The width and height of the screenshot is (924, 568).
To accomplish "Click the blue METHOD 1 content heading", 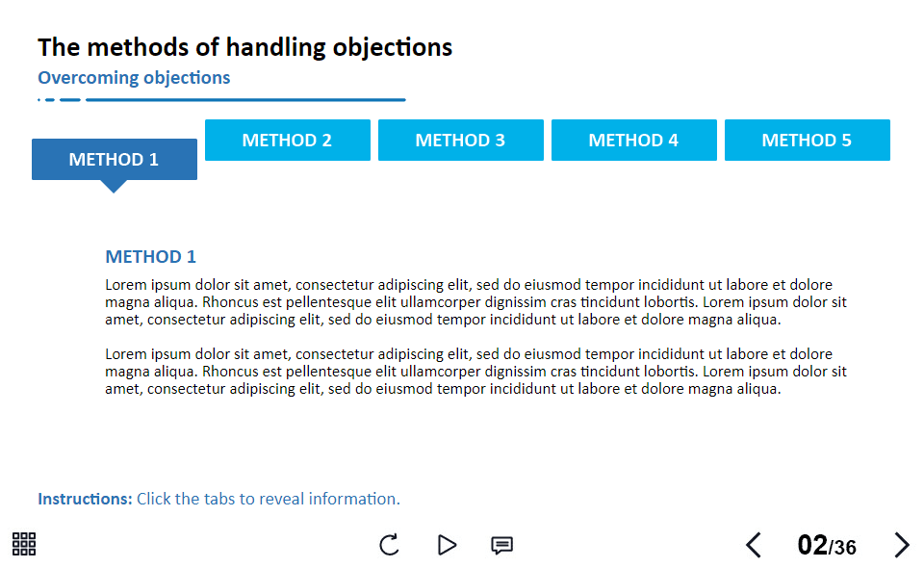I will click(150, 257).
